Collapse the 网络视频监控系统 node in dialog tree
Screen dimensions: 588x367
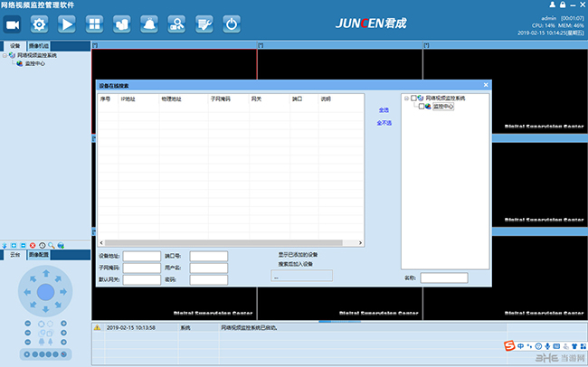click(x=408, y=98)
